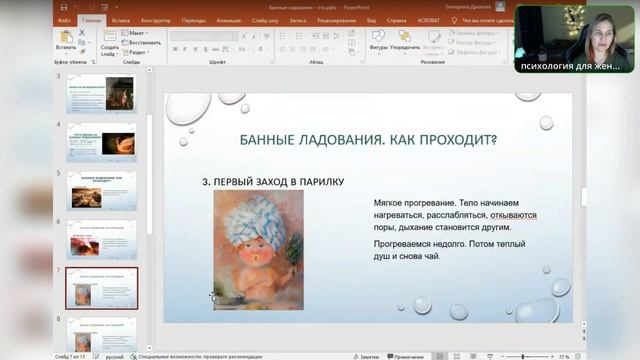The width and height of the screenshot is (640, 360).
Task: Switch to the Slide Show (Слайд-шоу) tab
Action: 265,20
